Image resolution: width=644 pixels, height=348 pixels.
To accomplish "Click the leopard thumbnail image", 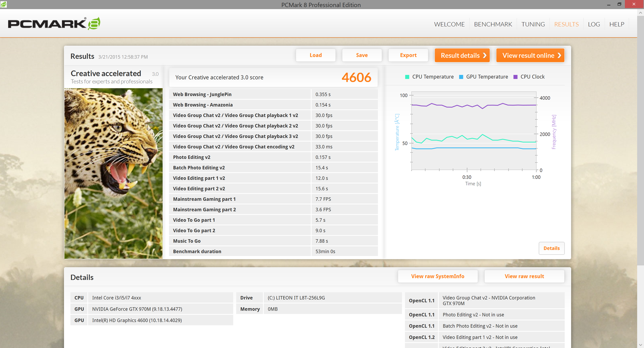I will coord(113,173).
